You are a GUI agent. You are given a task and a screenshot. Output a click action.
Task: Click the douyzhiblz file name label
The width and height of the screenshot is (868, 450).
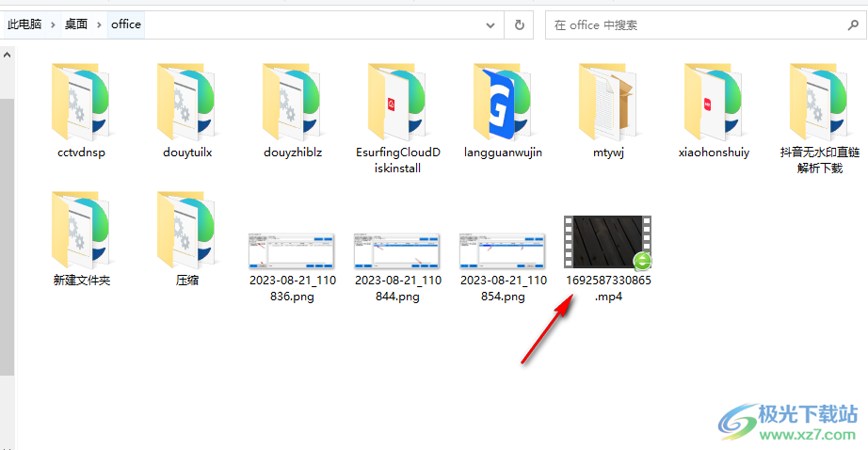292,153
